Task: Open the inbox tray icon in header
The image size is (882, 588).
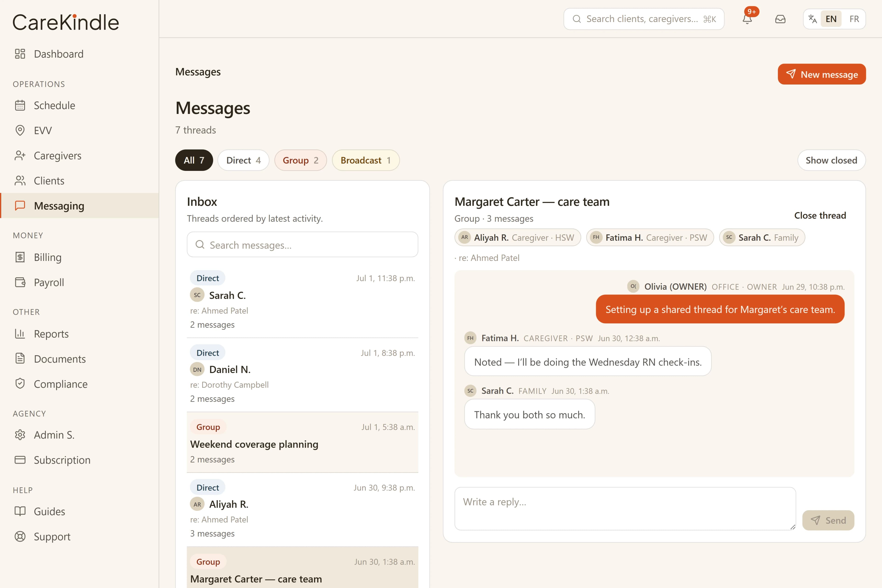Action: pos(780,19)
